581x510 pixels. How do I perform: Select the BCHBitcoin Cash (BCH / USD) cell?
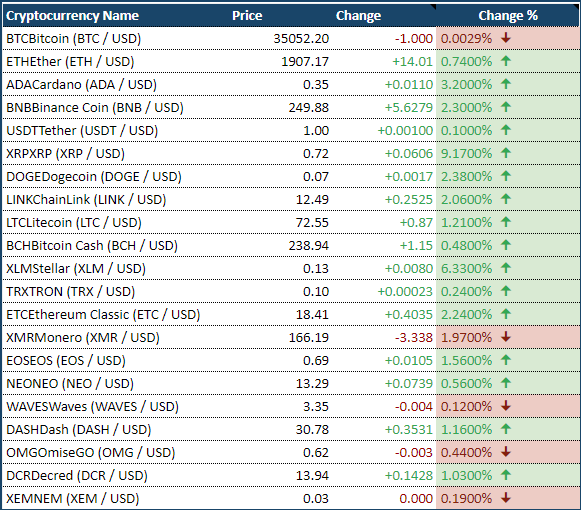pyautogui.click(x=92, y=245)
